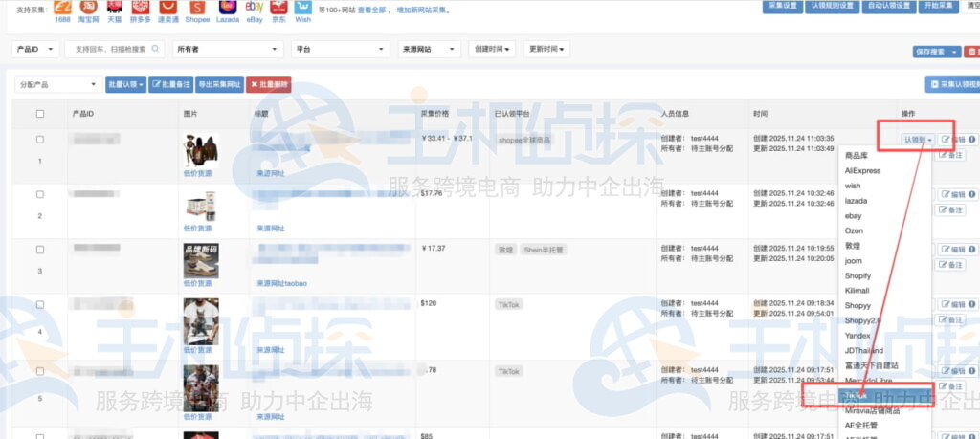Expand the 来源网站 dropdown
The image size is (980, 439).
[x=427, y=49]
